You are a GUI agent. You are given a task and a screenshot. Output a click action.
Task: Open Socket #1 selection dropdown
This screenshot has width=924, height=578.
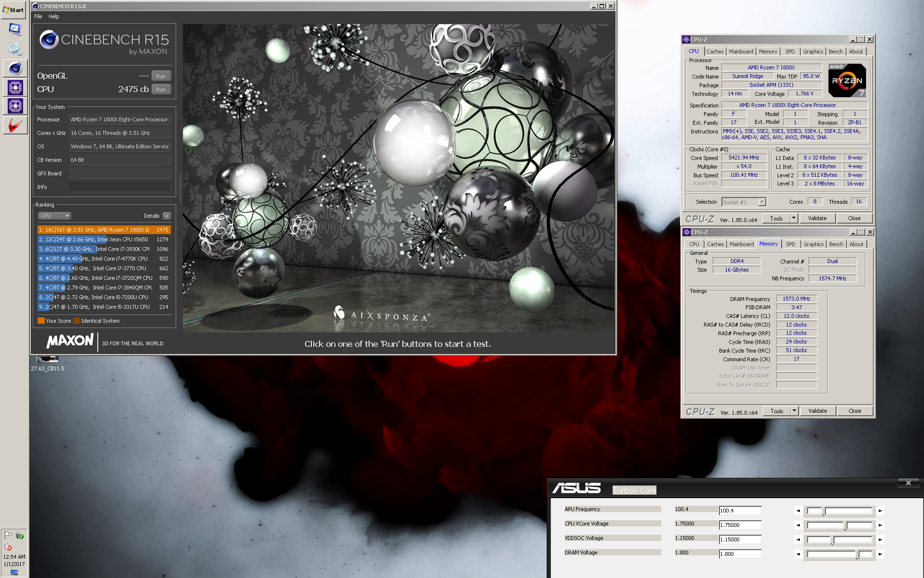click(x=744, y=202)
